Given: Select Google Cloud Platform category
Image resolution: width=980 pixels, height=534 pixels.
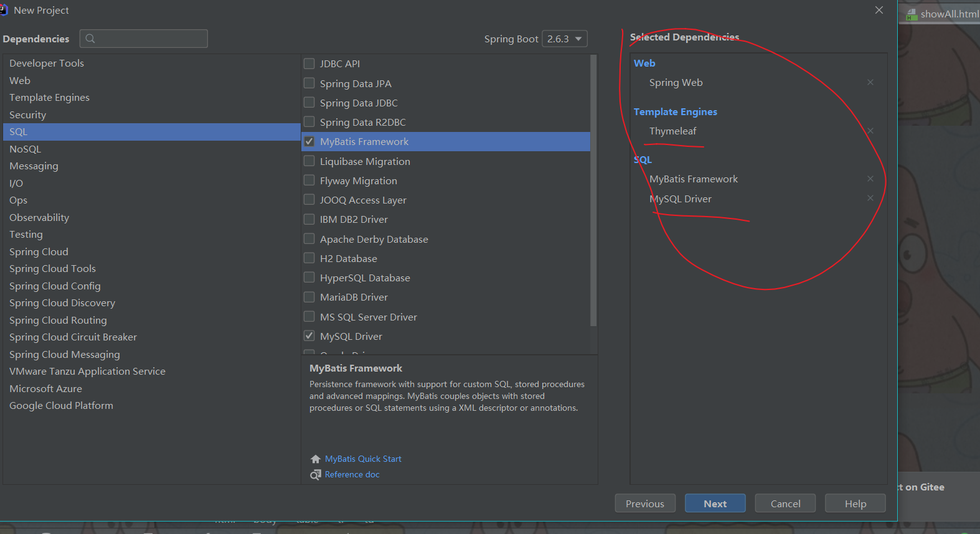Looking at the screenshot, I should pyautogui.click(x=152, y=406).
